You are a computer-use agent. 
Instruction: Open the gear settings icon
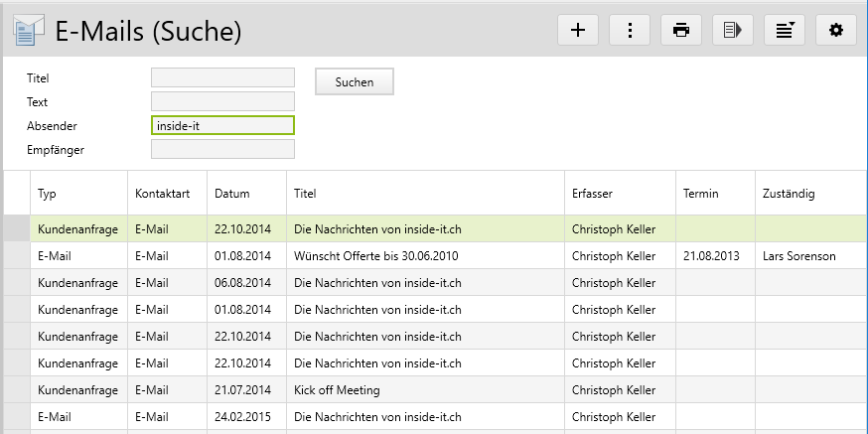[836, 30]
